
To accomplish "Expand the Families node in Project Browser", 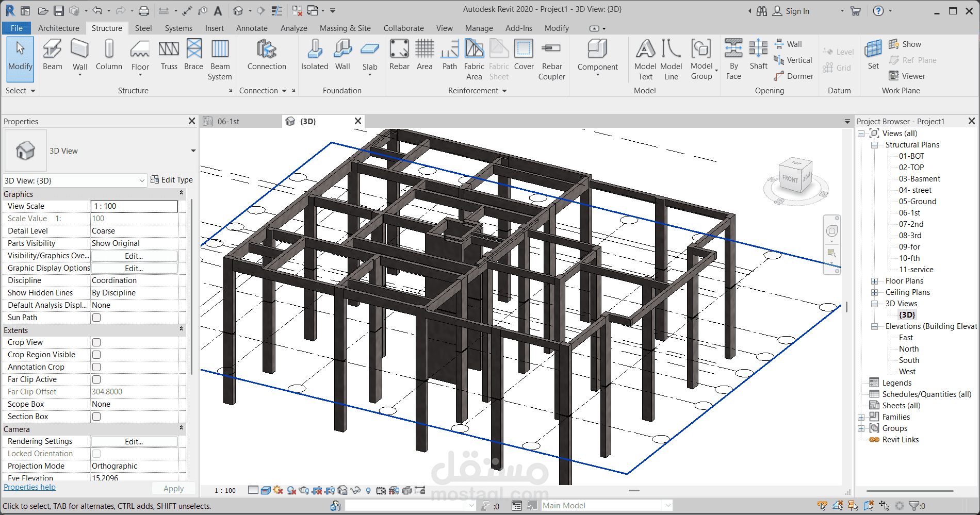I will coord(861,417).
